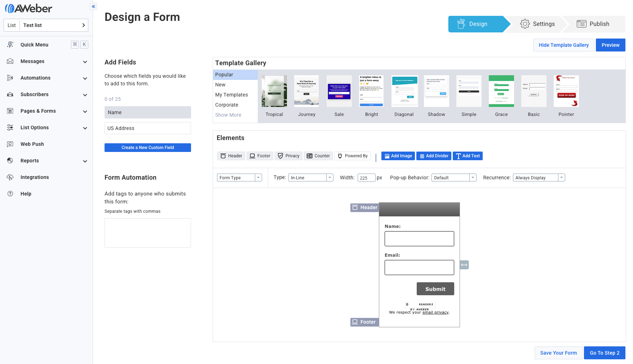Click the form Width input field
Screen dimensions: 633x364
[x=366, y=178]
